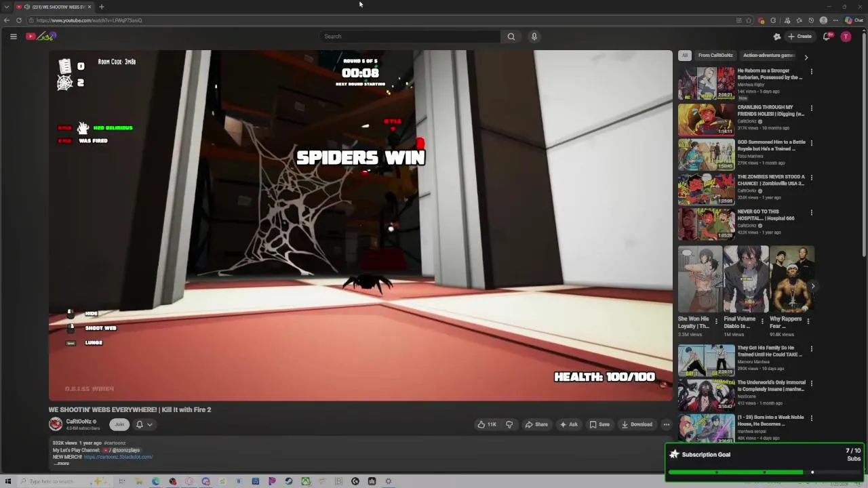Select the All filter chip
Viewport: 868px width, 488px height.
point(685,56)
